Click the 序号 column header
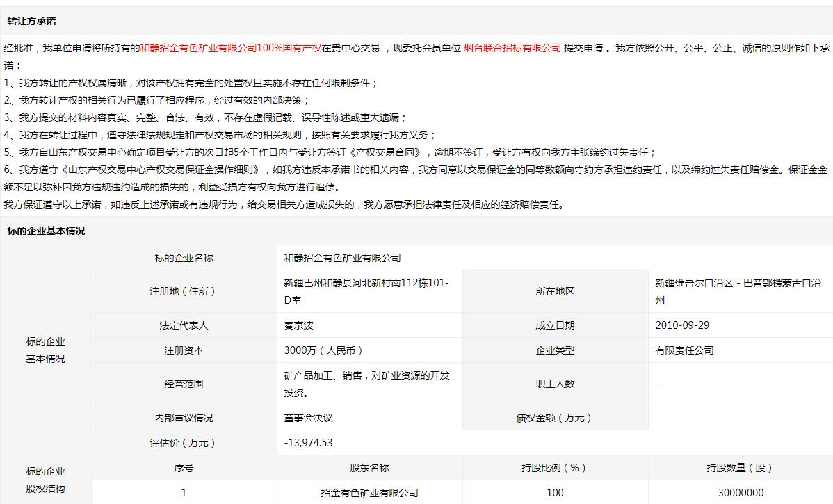Viewport: 833px width, 504px height. tap(184, 468)
